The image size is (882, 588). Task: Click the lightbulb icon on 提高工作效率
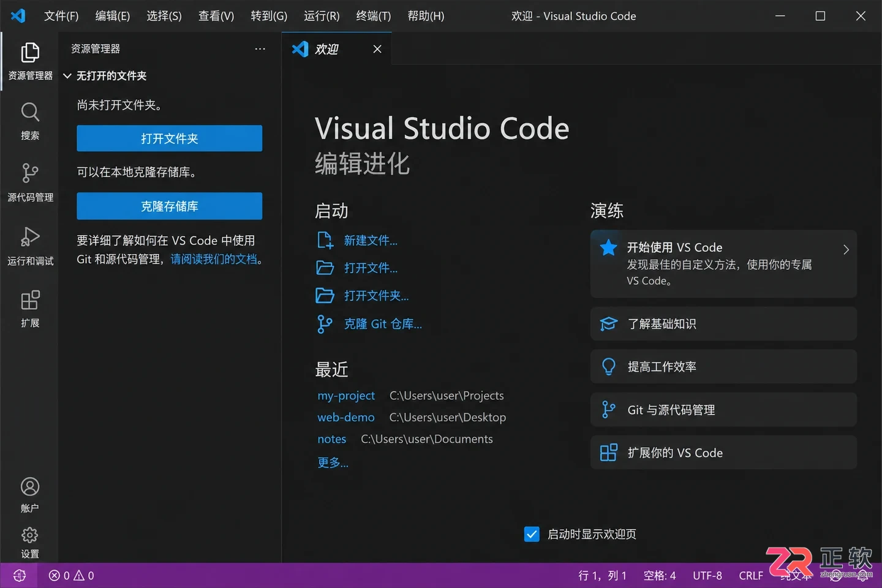pyautogui.click(x=609, y=366)
